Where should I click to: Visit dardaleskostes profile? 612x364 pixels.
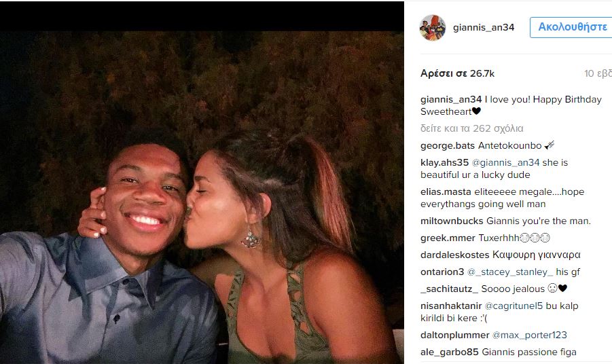tap(454, 255)
